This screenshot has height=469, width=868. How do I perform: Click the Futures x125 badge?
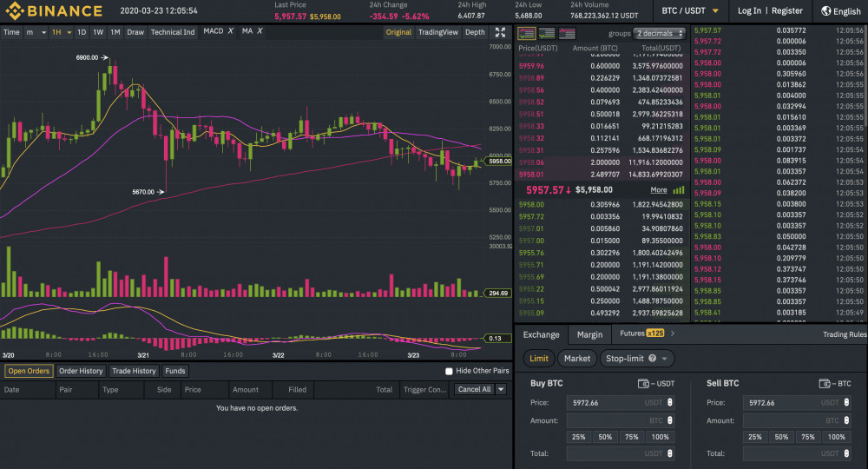tap(654, 334)
